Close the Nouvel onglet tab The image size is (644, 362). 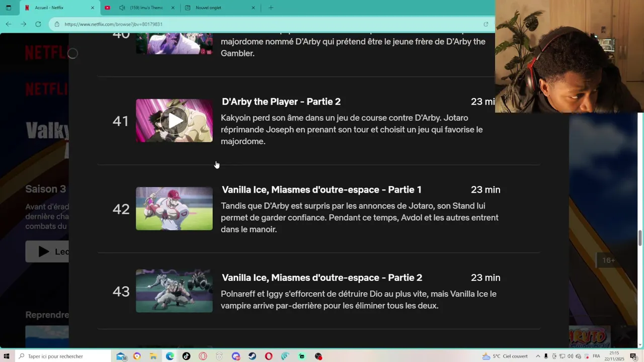253,8
